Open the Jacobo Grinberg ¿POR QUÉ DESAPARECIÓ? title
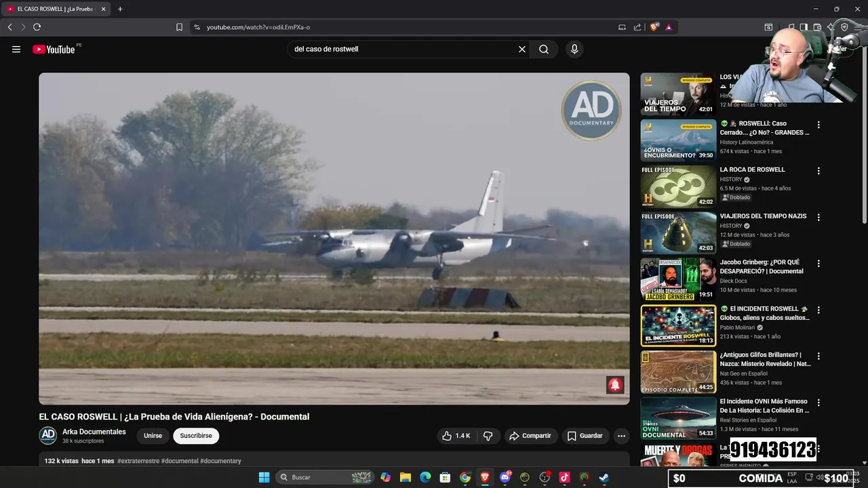 (762, 267)
